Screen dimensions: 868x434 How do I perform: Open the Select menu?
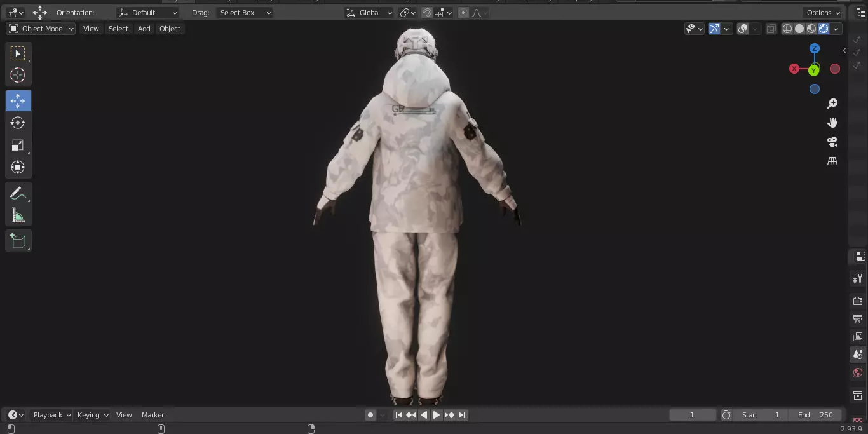coord(118,29)
